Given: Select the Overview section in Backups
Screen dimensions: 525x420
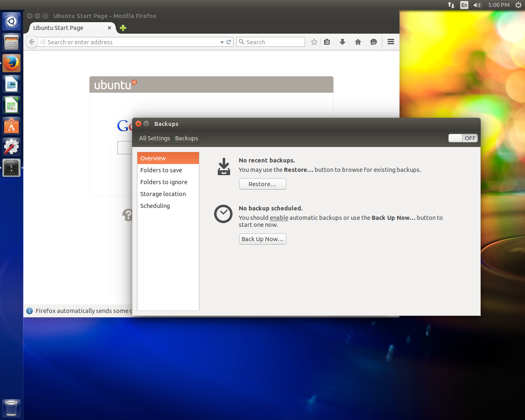Looking at the screenshot, I should (168, 158).
